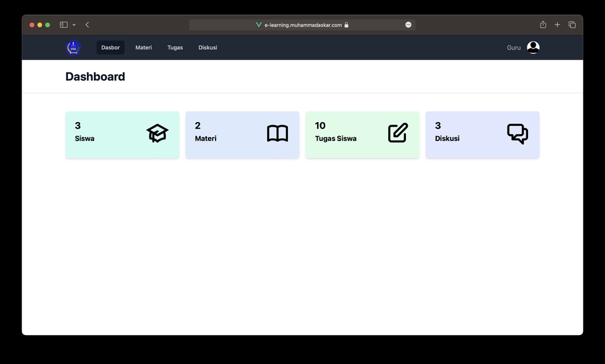Image resolution: width=605 pixels, height=364 pixels.
Task: Open the tab overview icon
Action: click(572, 25)
